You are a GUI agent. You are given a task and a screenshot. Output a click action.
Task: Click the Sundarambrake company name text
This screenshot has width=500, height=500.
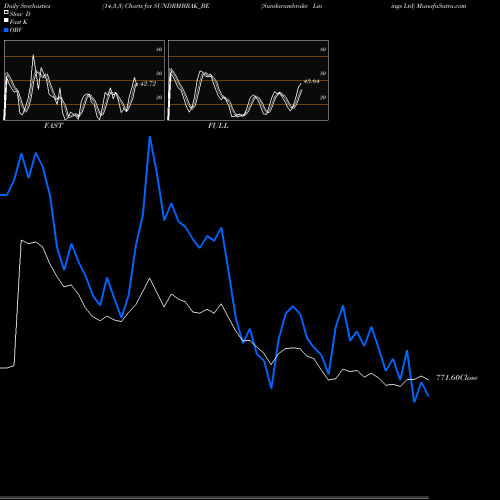[285, 6]
